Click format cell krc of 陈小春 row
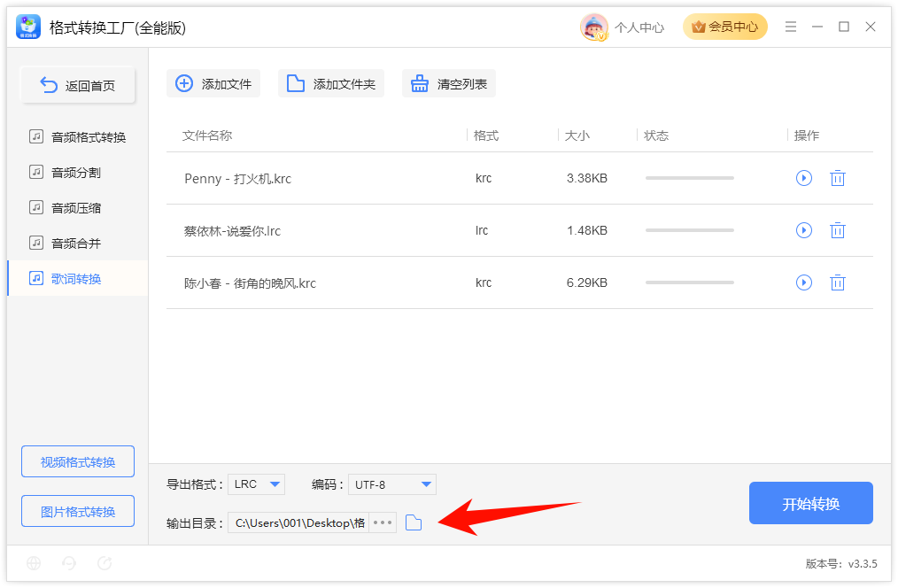 [484, 282]
